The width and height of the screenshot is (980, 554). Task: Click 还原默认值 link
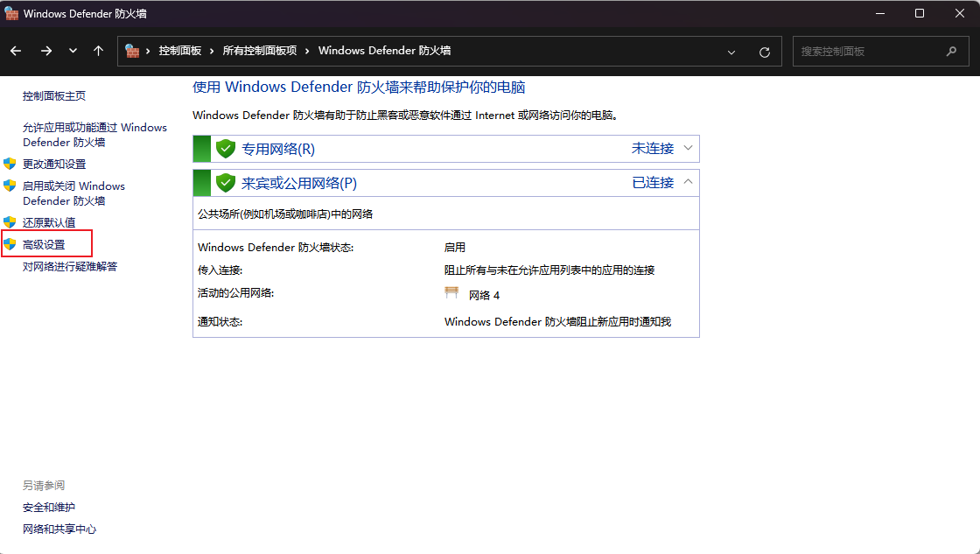[x=49, y=222]
